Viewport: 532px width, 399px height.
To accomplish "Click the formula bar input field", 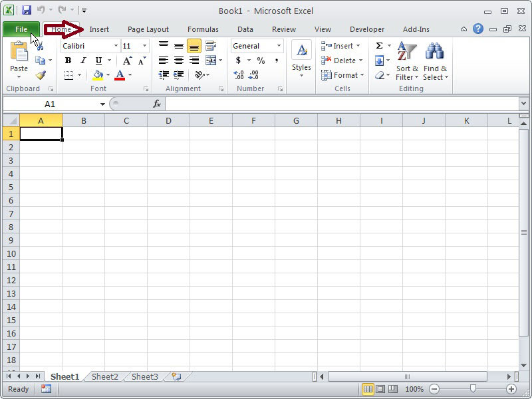I will point(342,104).
